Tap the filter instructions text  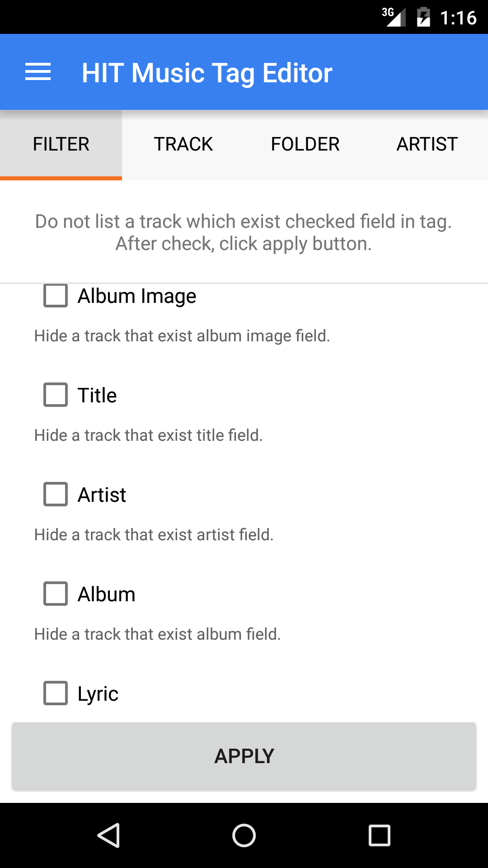point(244,232)
